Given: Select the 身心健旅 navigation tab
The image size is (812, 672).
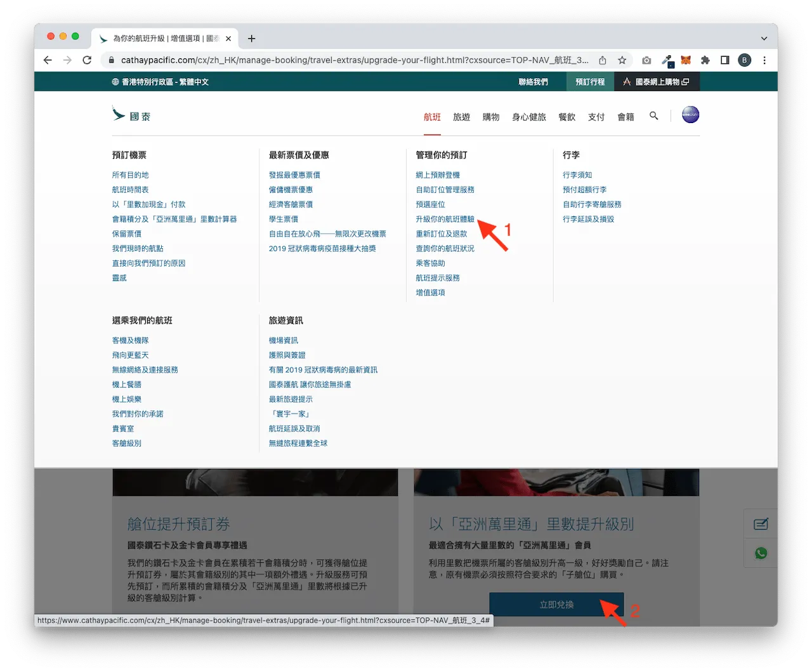Looking at the screenshot, I should (529, 117).
